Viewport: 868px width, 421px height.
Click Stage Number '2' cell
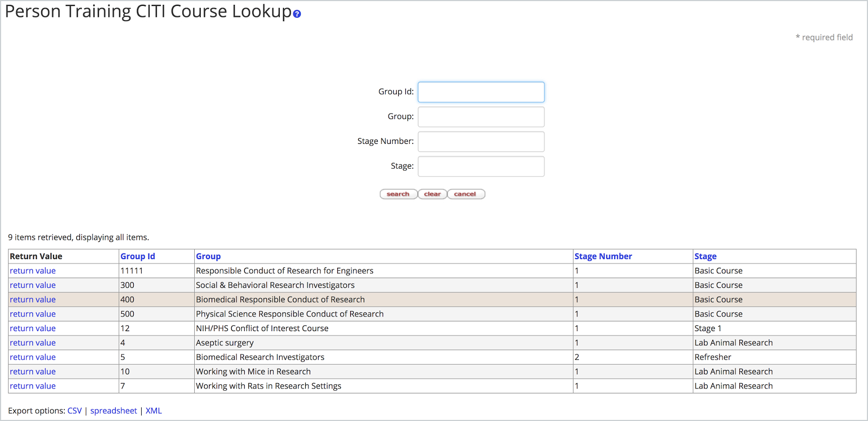pos(633,357)
